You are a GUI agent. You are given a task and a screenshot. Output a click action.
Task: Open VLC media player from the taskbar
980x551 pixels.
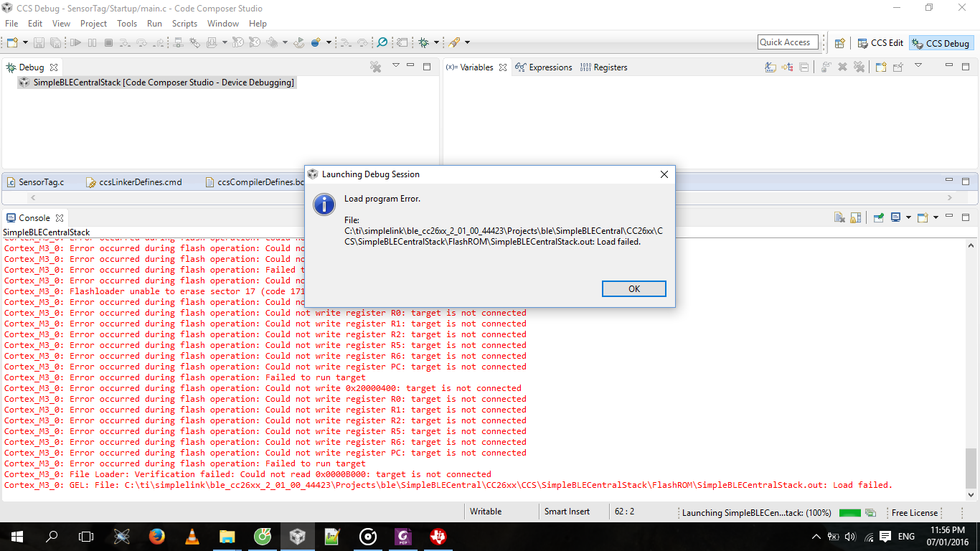point(192,537)
